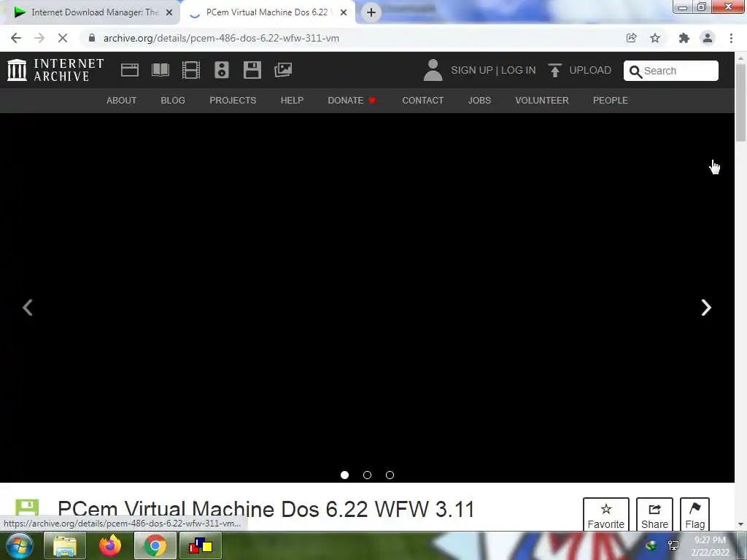Click the taskbar clock
Image resolution: width=747 pixels, height=560 pixels.
tap(710, 546)
